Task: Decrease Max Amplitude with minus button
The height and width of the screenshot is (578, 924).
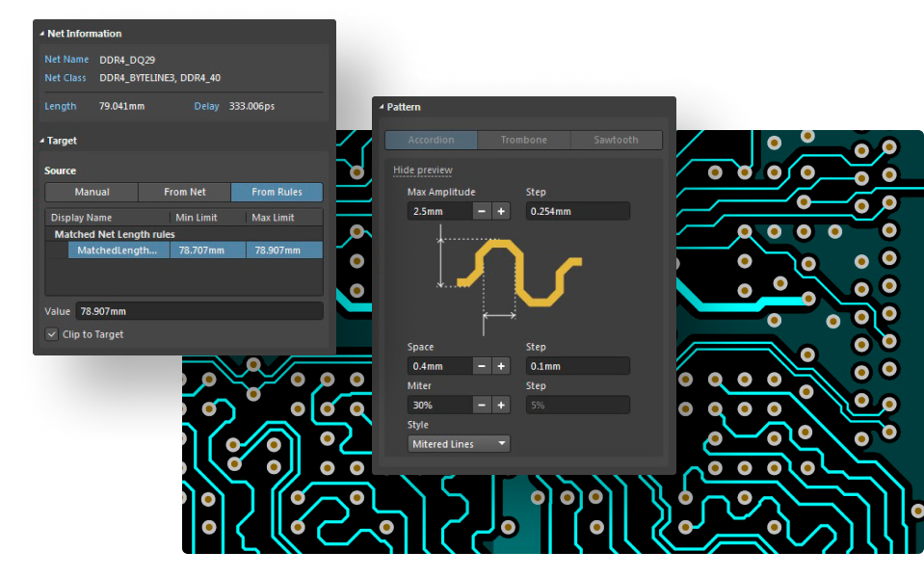Action: [482, 211]
